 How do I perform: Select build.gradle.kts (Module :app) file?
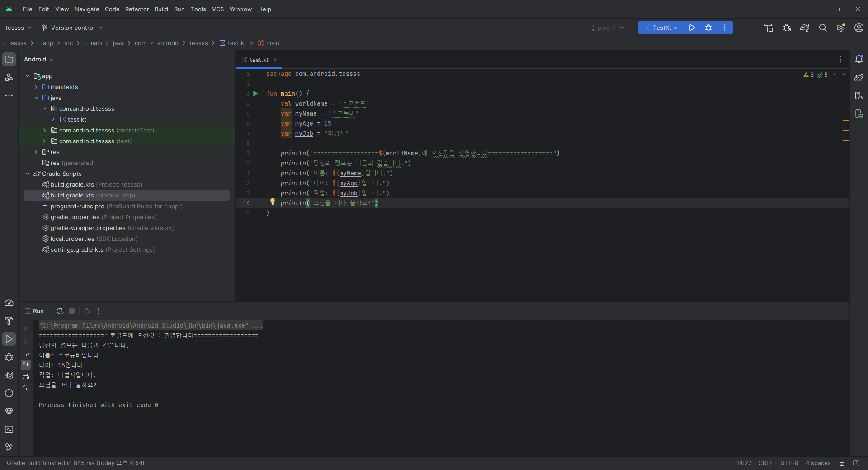tap(127, 195)
